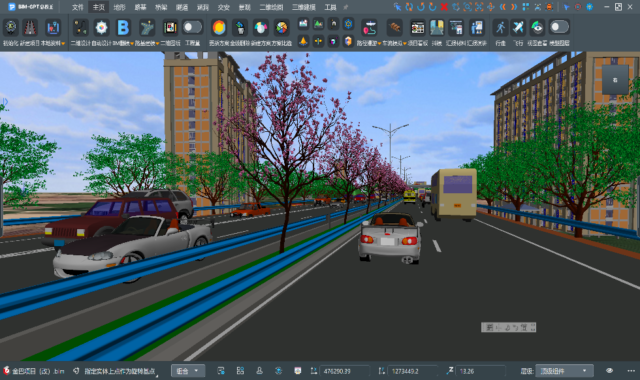
Task: Expand the left side panel arrow
Action: [5, 101]
